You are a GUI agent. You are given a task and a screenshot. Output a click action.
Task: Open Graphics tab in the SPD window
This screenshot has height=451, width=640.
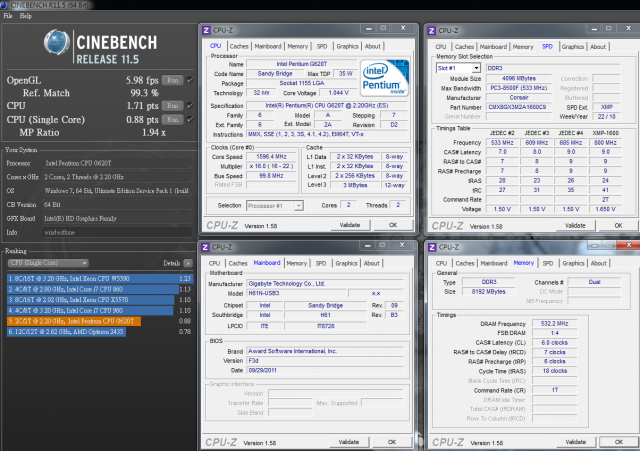click(x=573, y=47)
